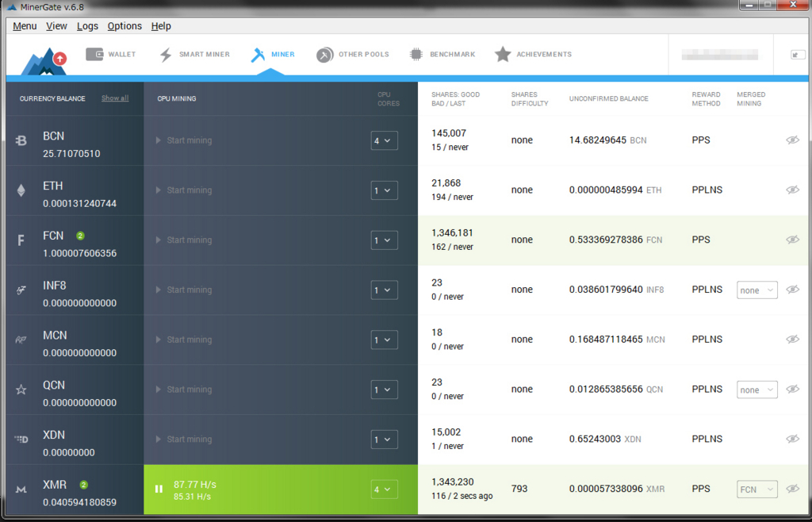Open the Other Pools tab
This screenshot has height=522, width=812.
coord(352,55)
